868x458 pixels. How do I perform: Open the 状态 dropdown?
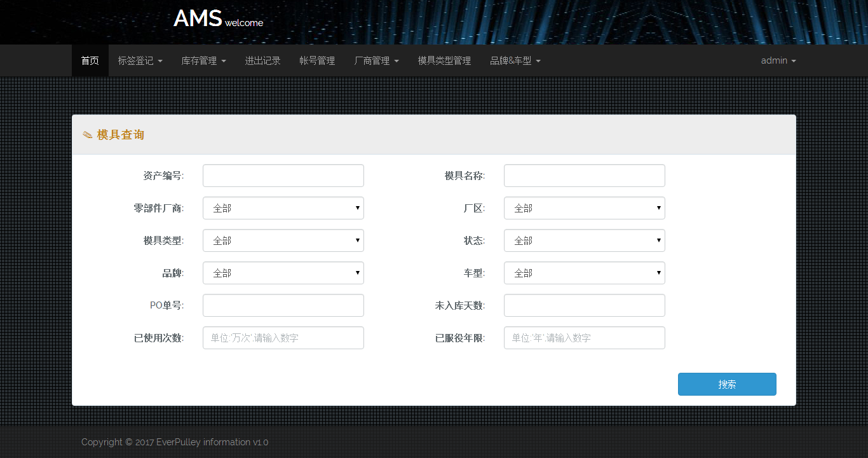(x=584, y=240)
